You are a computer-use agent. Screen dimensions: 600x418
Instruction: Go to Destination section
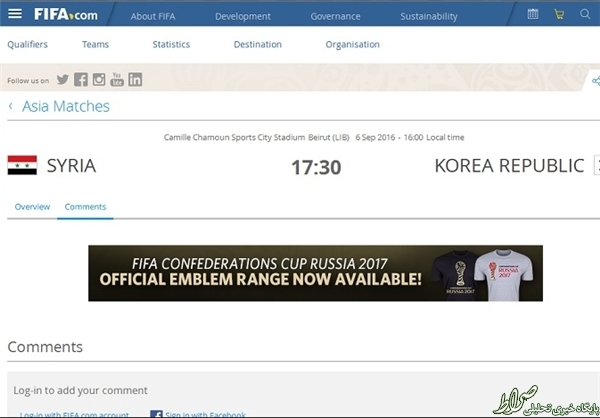click(258, 44)
